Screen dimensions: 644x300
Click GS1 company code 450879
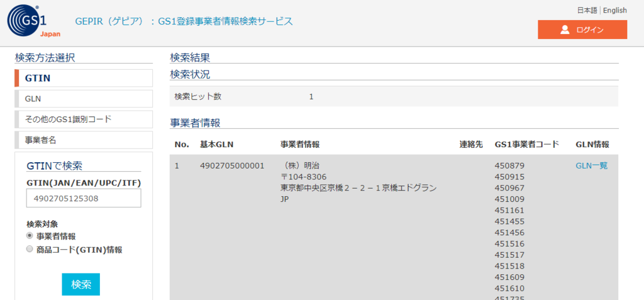509,165
